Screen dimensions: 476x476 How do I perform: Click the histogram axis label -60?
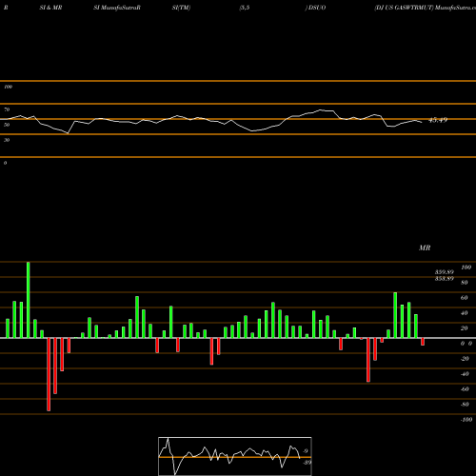coord(465,389)
